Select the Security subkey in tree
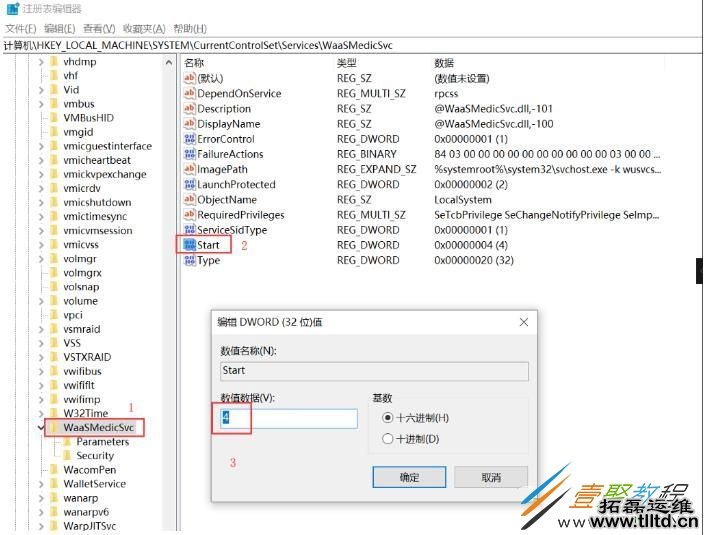This screenshot has width=704, height=535. (95, 456)
